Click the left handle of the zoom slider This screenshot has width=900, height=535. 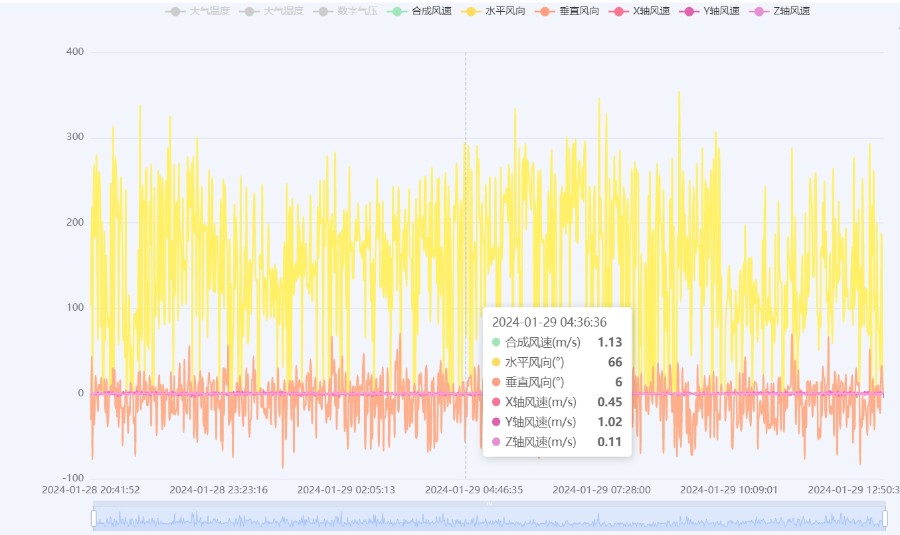[94, 518]
